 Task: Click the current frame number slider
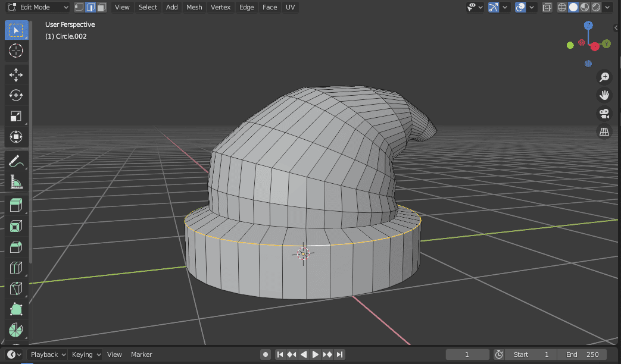coord(467,354)
